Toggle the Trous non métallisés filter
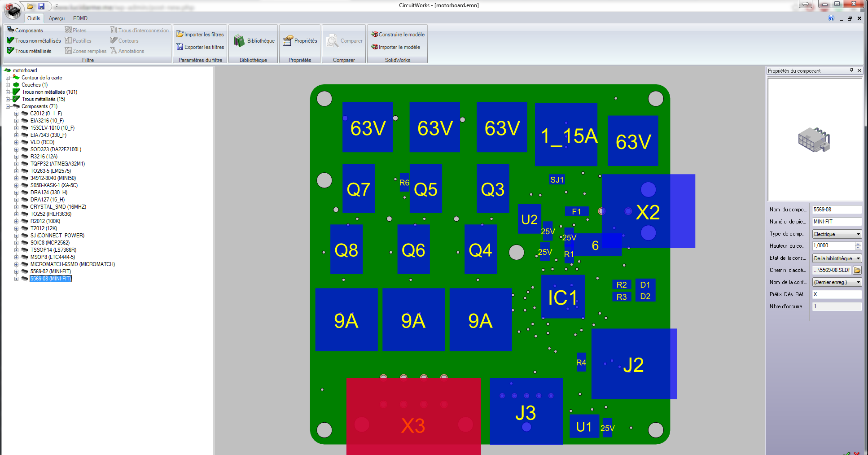This screenshot has width=868, height=455. (x=34, y=40)
